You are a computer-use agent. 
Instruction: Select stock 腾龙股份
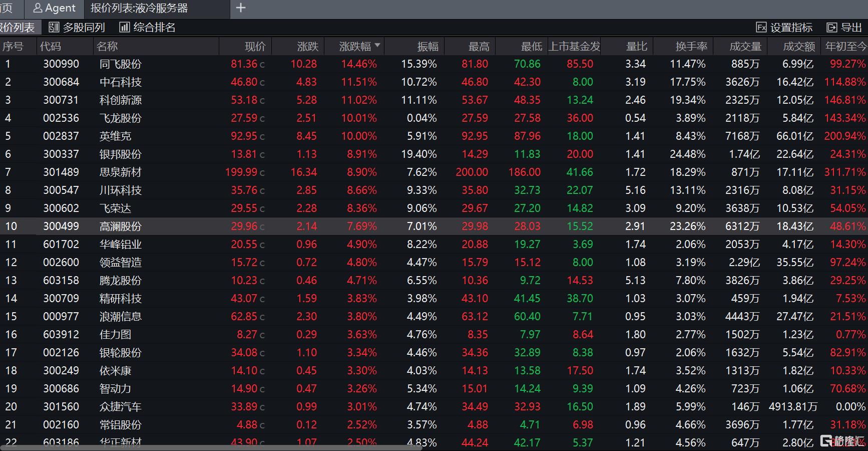(121, 281)
